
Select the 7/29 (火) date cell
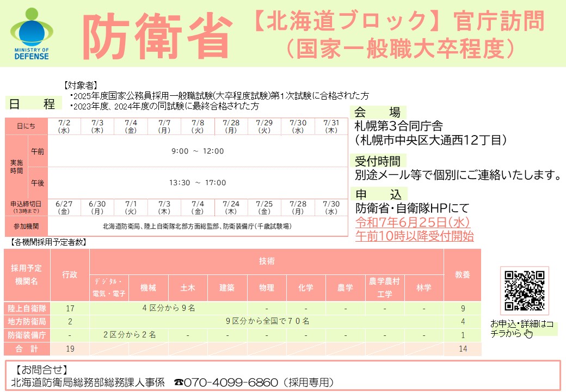pyautogui.click(x=264, y=126)
